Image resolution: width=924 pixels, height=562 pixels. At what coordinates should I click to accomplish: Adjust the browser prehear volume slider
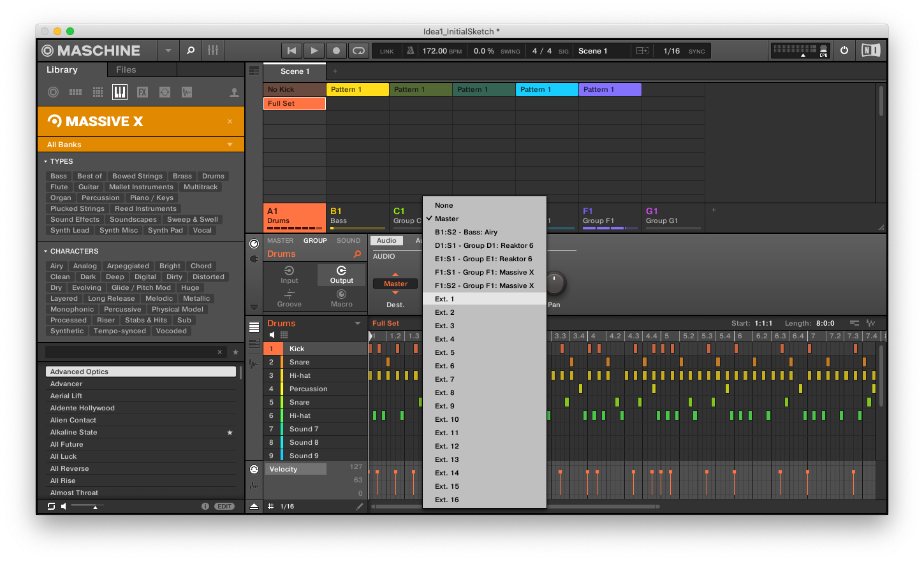point(87,507)
